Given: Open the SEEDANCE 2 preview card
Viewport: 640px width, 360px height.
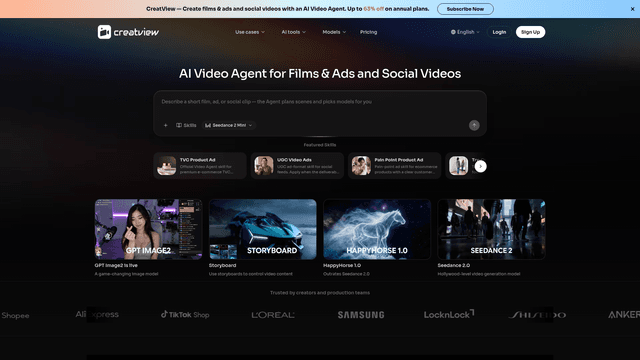Looking at the screenshot, I should coord(491,229).
